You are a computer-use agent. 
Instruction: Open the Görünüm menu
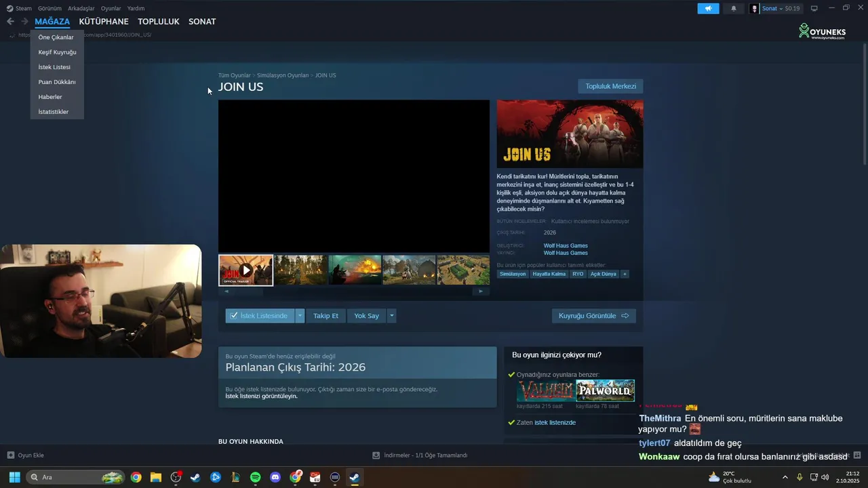pos(50,8)
